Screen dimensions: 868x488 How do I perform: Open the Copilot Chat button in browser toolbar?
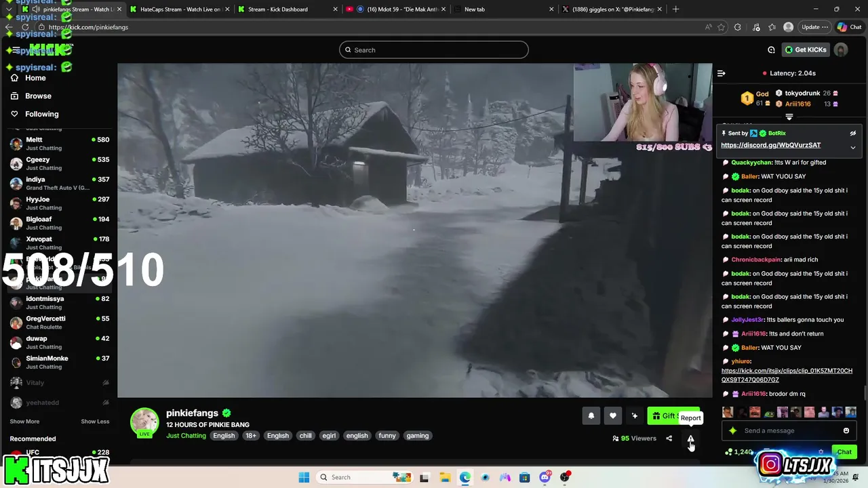pos(849,27)
